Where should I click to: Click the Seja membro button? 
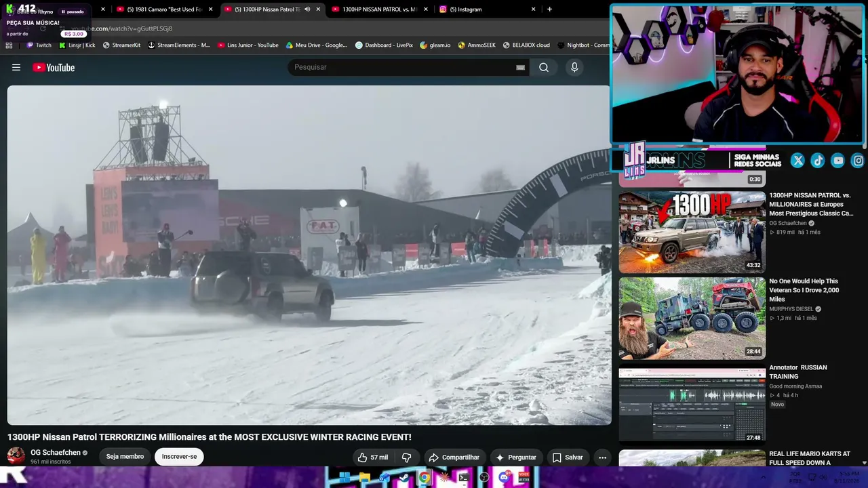(x=125, y=457)
